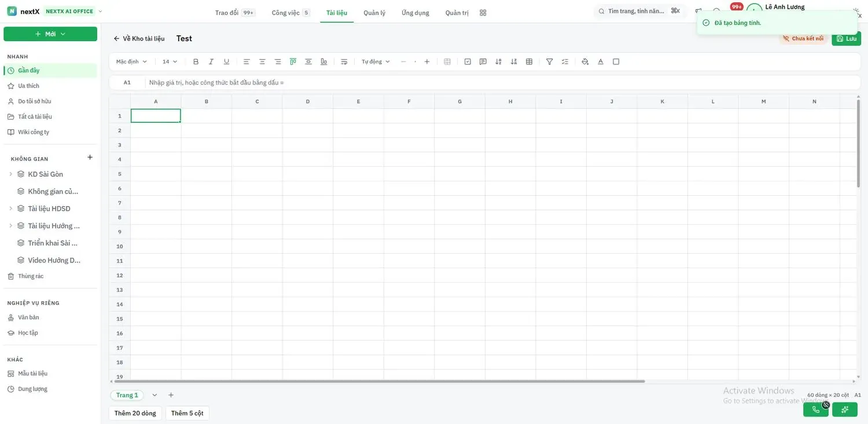Sort the column ascending A to Z
The height and width of the screenshot is (424, 868).
pyautogui.click(x=498, y=61)
